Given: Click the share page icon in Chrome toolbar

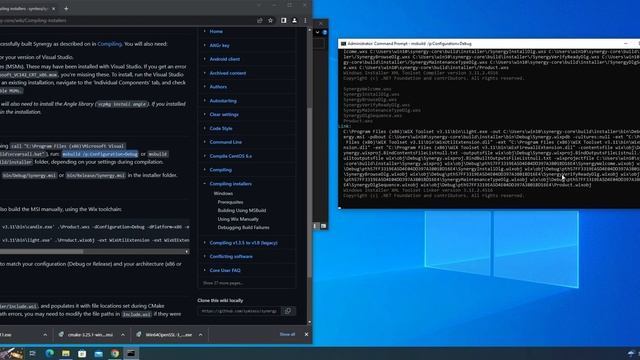Looking at the screenshot, I should point(260,20).
